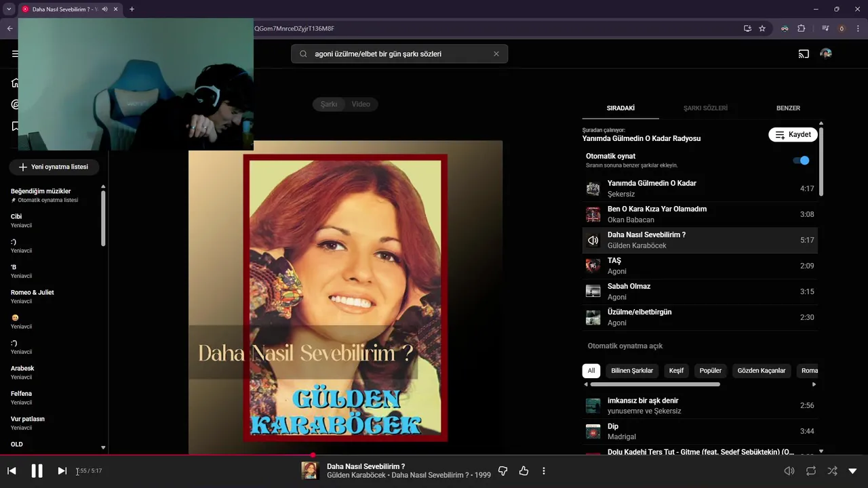The width and height of the screenshot is (868, 488).
Task: Open the three-dot menu in player bar
Action: point(544,471)
